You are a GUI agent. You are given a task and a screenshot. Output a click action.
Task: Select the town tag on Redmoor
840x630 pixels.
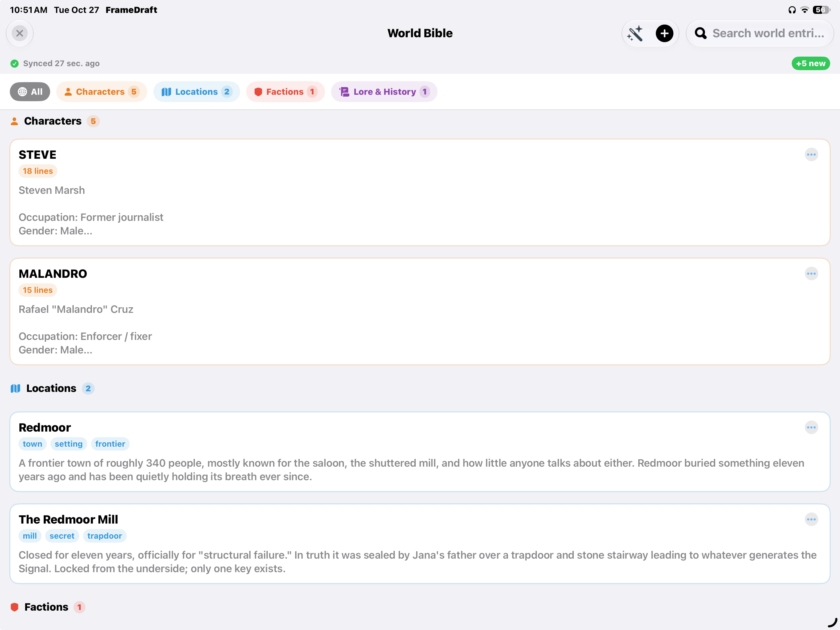click(32, 444)
